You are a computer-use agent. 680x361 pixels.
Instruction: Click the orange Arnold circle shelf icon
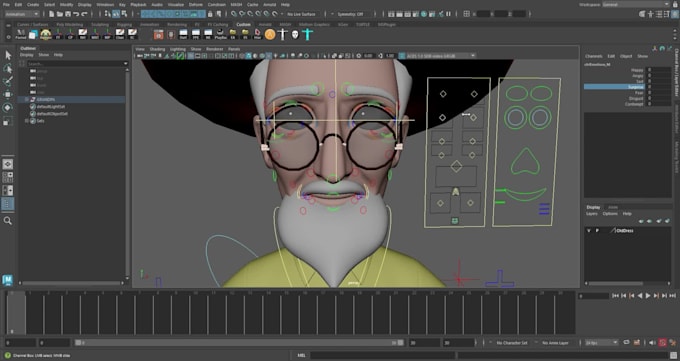tap(270, 34)
